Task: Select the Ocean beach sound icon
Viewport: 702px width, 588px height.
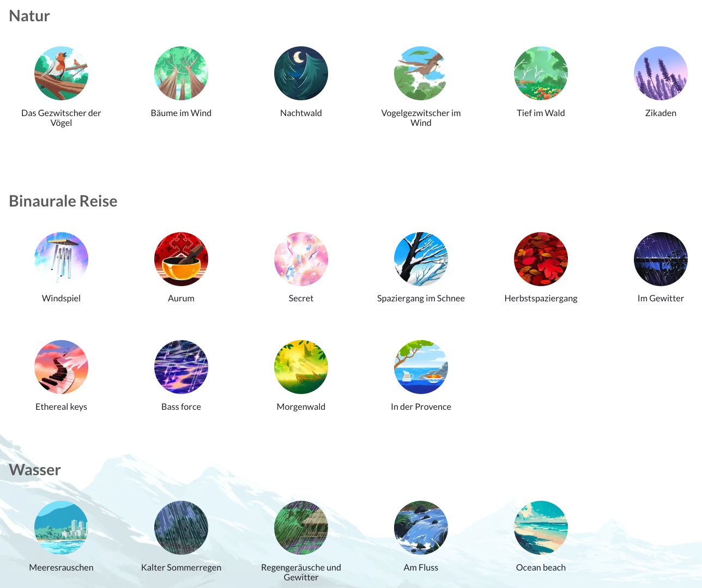Action: click(541, 528)
